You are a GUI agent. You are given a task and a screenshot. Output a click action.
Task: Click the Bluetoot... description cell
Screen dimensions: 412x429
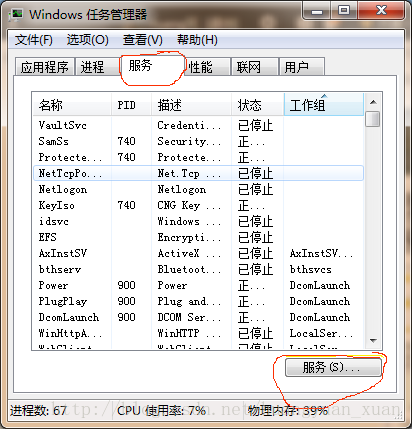point(189,269)
